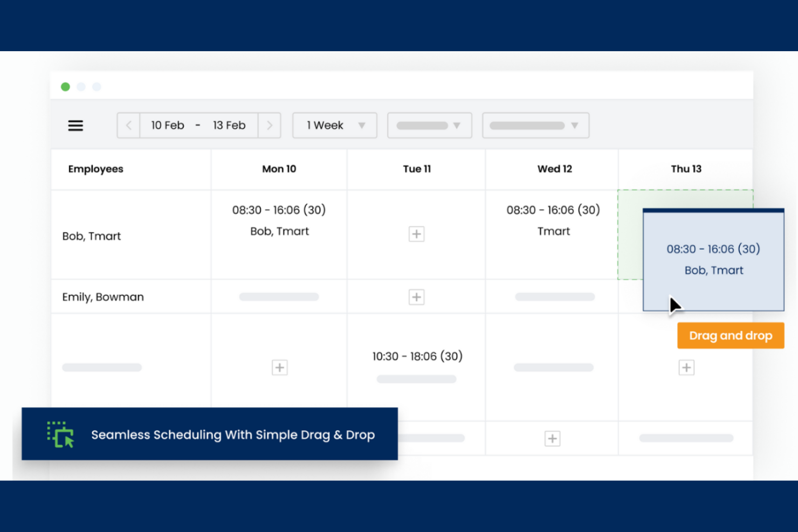Click the previous week arrow
Screen dimensions: 798x532
pos(129,125)
